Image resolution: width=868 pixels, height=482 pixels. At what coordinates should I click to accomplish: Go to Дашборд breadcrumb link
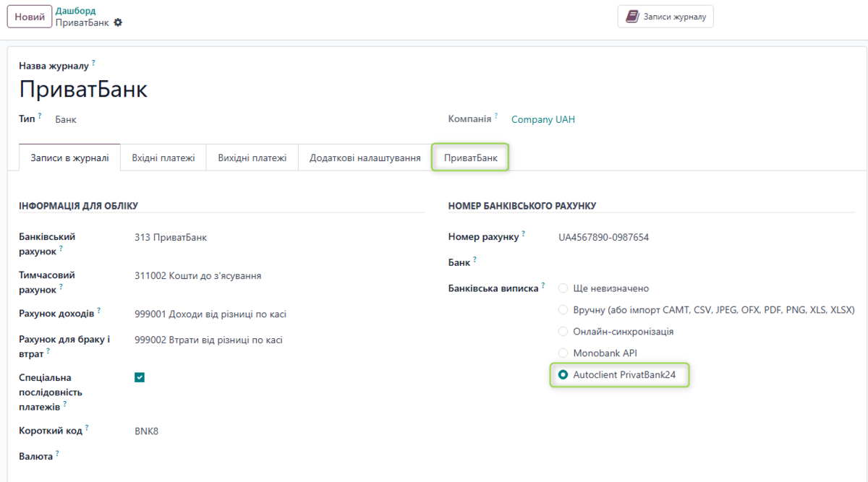[x=75, y=11]
